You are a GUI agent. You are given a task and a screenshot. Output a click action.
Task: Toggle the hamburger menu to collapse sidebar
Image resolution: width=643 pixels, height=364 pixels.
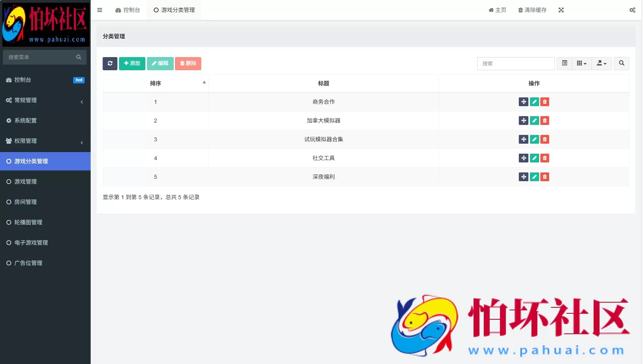(x=99, y=10)
